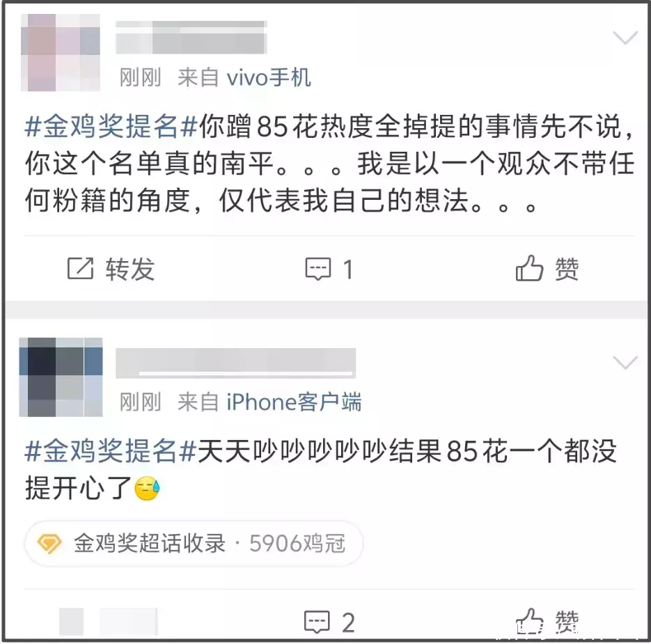Open first poster's blurred username
651x644 pixels.
point(191,38)
